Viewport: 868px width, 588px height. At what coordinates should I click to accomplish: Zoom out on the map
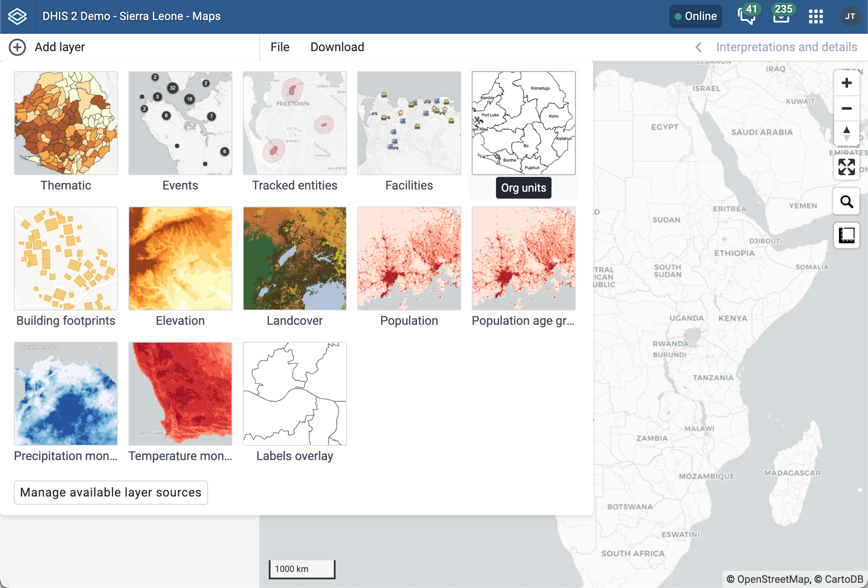[x=846, y=108]
